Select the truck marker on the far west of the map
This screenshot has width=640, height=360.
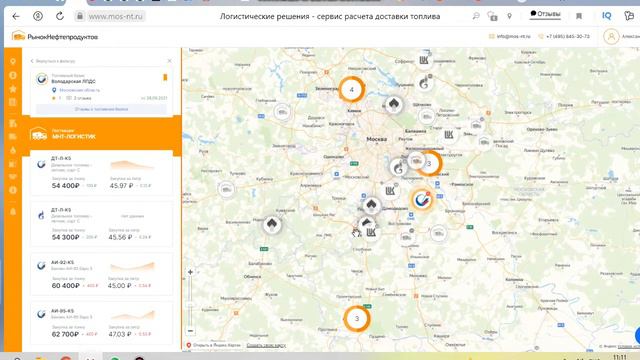227,189
